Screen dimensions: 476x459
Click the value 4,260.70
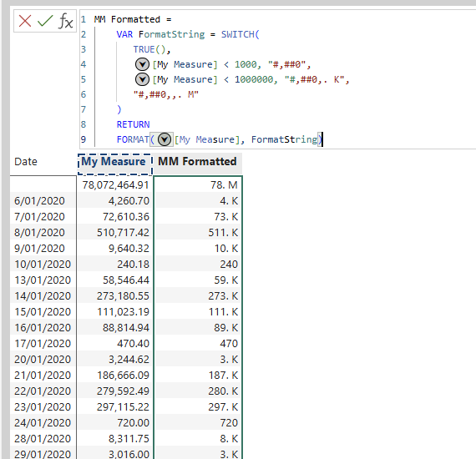(x=129, y=201)
